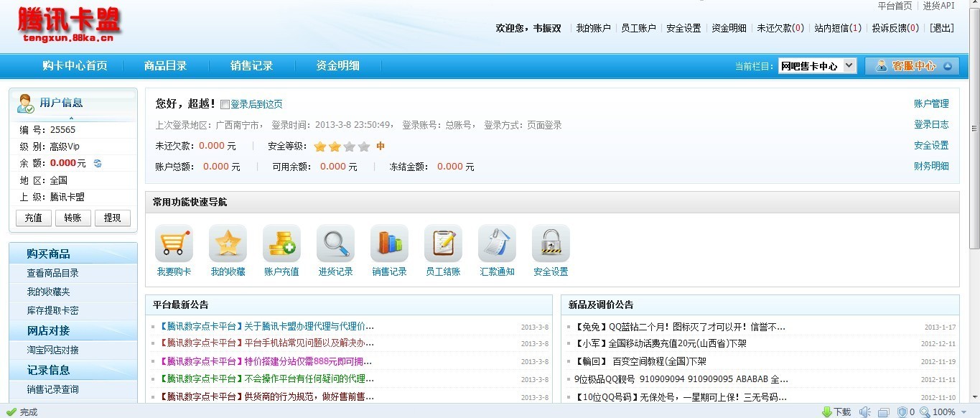
Task: Open 账户充值 coins recharge icon
Action: (x=281, y=243)
